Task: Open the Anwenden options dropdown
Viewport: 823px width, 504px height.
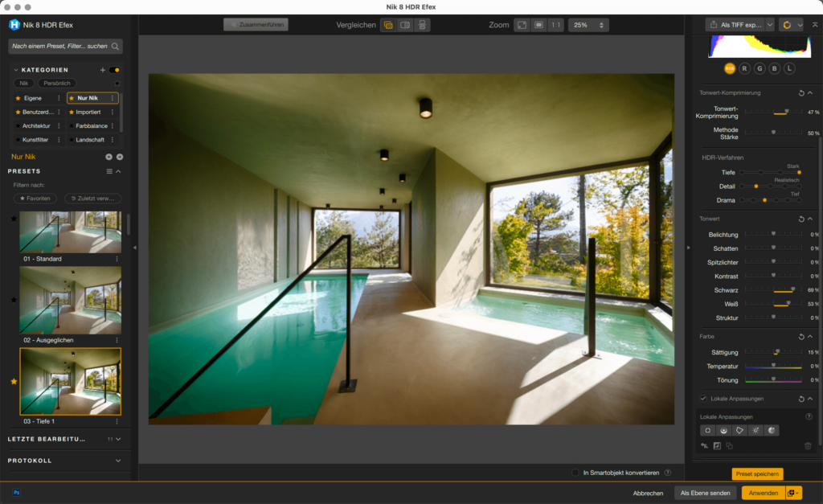Action: (793, 493)
